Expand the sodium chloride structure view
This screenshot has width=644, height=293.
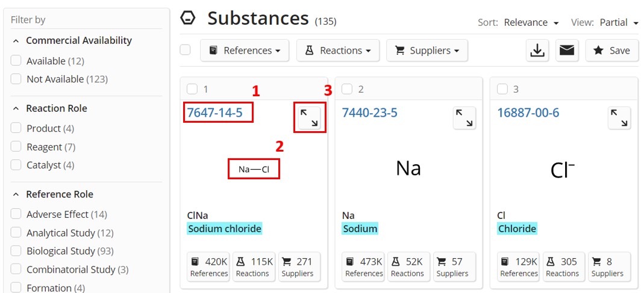click(310, 118)
